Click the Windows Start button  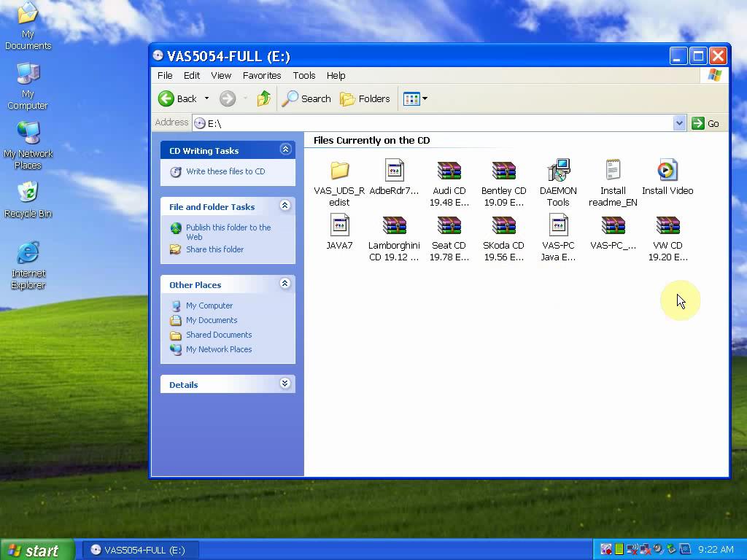35,550
